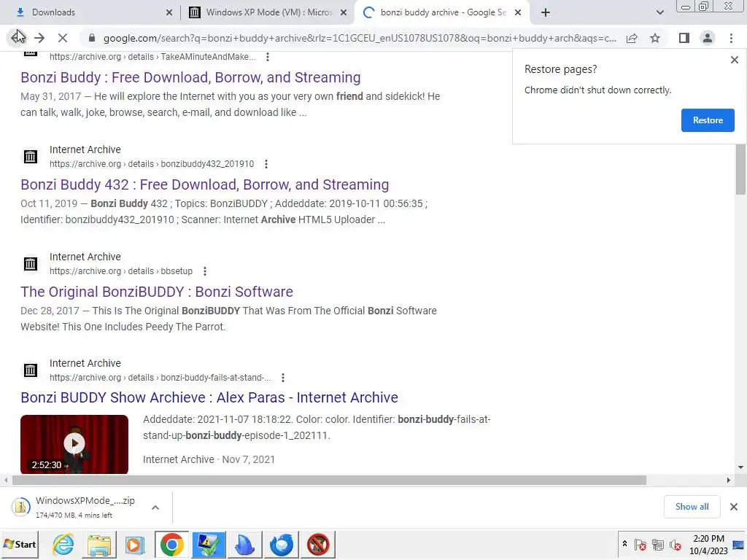The height and width of the screenshot is (560, 747).
Task: Dismiss the Restore pages popup
Action: point(734,60)
